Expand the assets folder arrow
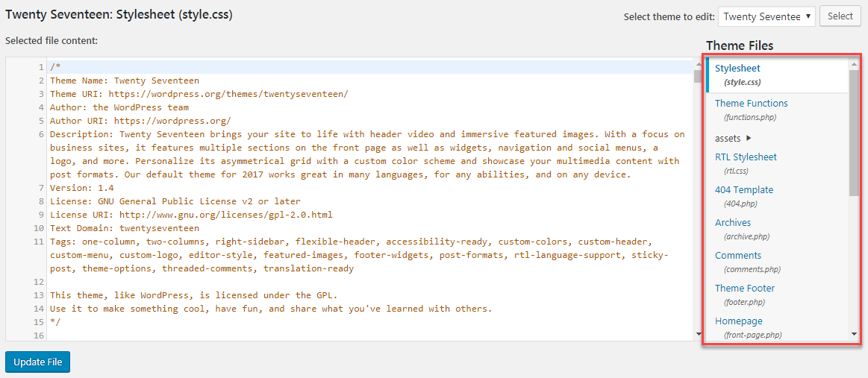 pos(749,138)
